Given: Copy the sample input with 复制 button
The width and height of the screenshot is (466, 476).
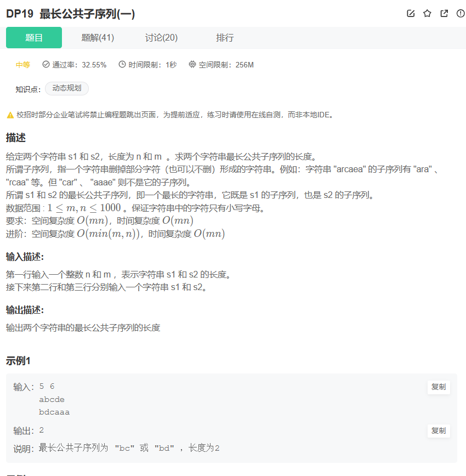Looking at the screenshot, I should tap(439, 387).
